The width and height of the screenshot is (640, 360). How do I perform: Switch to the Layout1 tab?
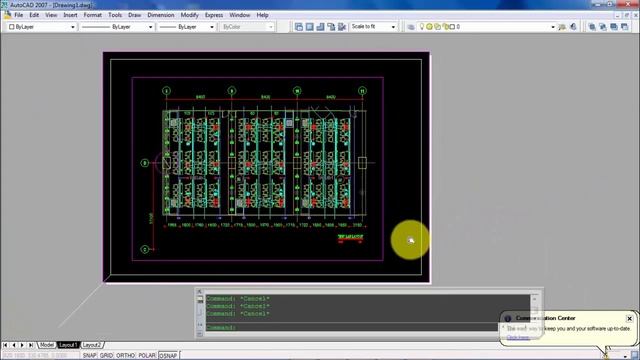(x=68, y=345)
